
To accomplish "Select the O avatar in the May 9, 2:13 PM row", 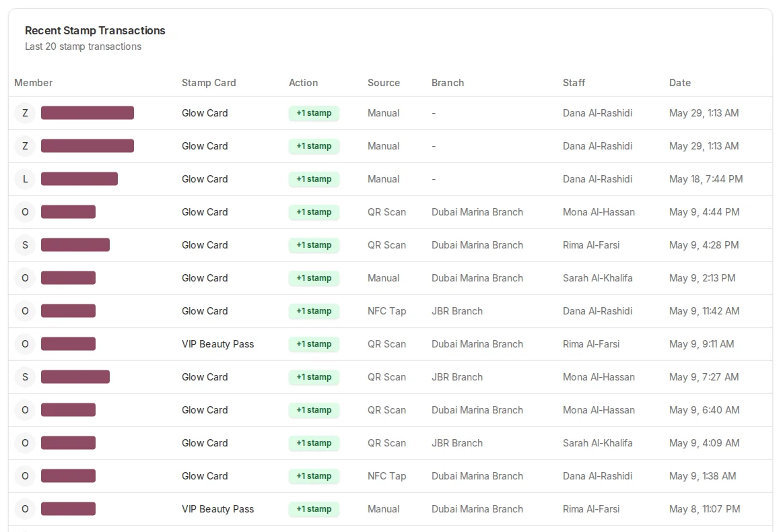I will pyautogui.click(x=25, y=278).
